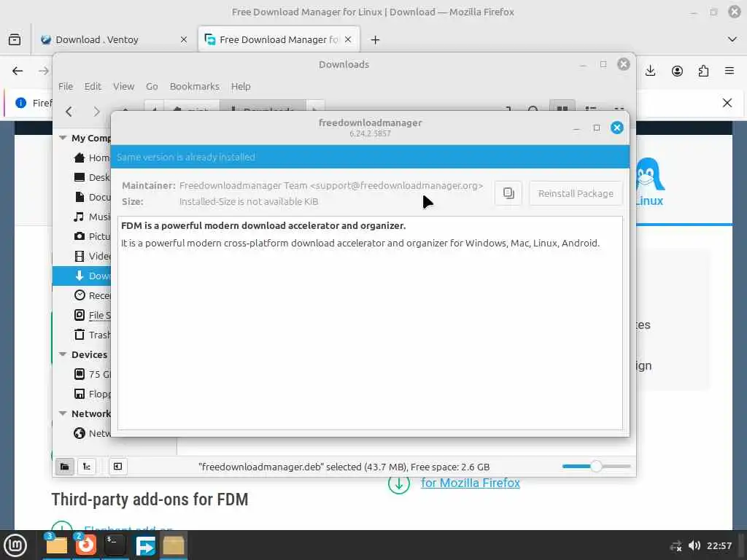Click 'Same version is already installed' banner

pos(370,157)
